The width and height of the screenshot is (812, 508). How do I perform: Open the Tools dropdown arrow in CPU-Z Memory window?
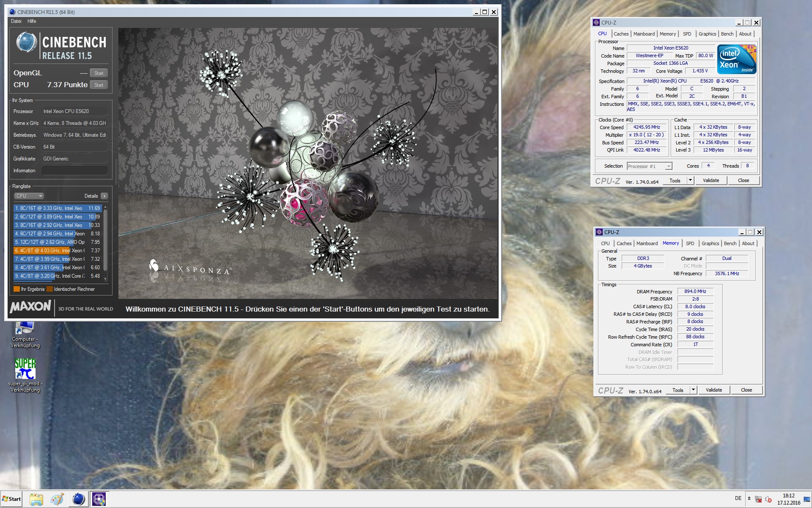tap(693, 390)
